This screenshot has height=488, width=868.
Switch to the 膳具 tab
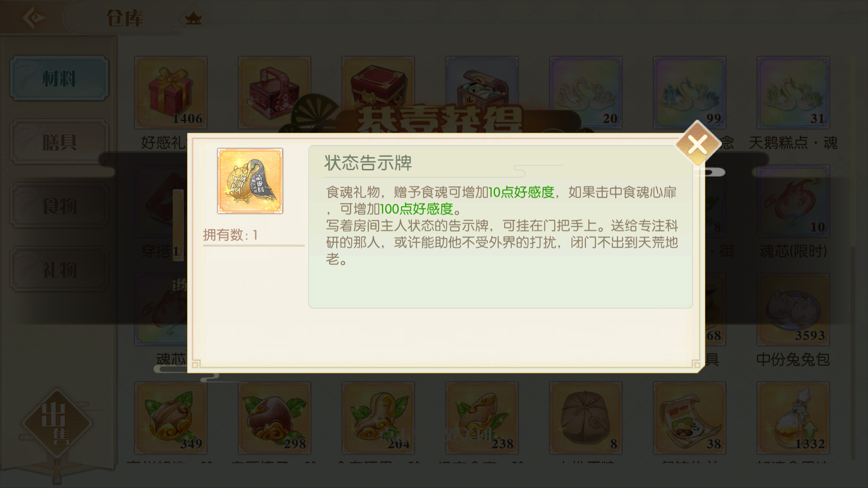[x=59, y=142]
